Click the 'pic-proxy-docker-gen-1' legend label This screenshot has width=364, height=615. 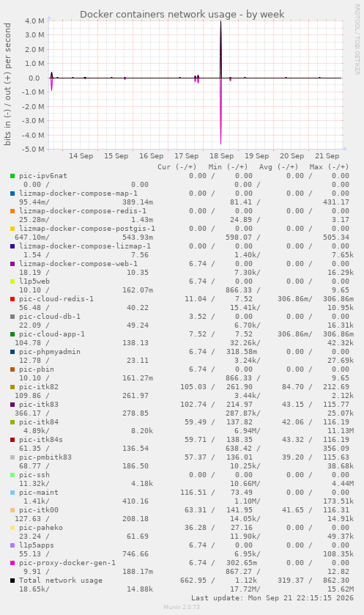(x=67, y=563)
